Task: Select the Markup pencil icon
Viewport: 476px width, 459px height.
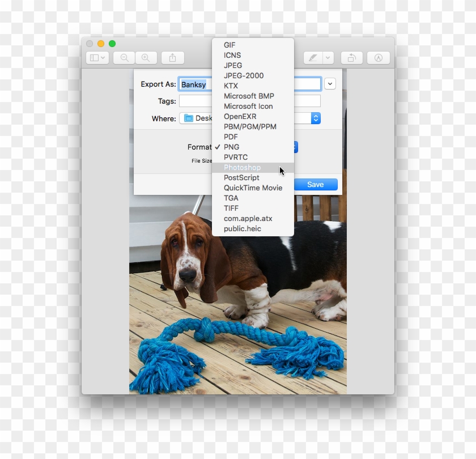Action: point(312,57)
